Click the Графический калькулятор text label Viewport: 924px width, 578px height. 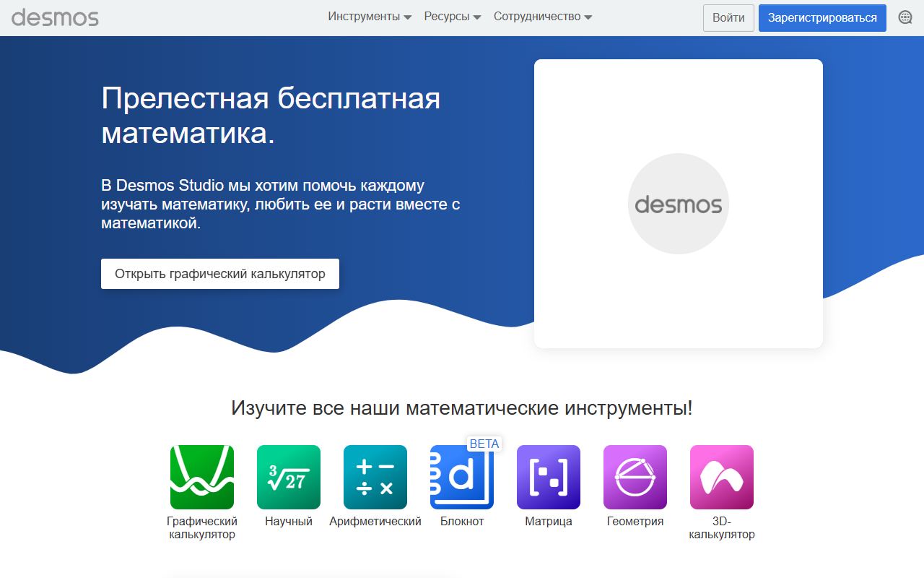tap(202, 528)
